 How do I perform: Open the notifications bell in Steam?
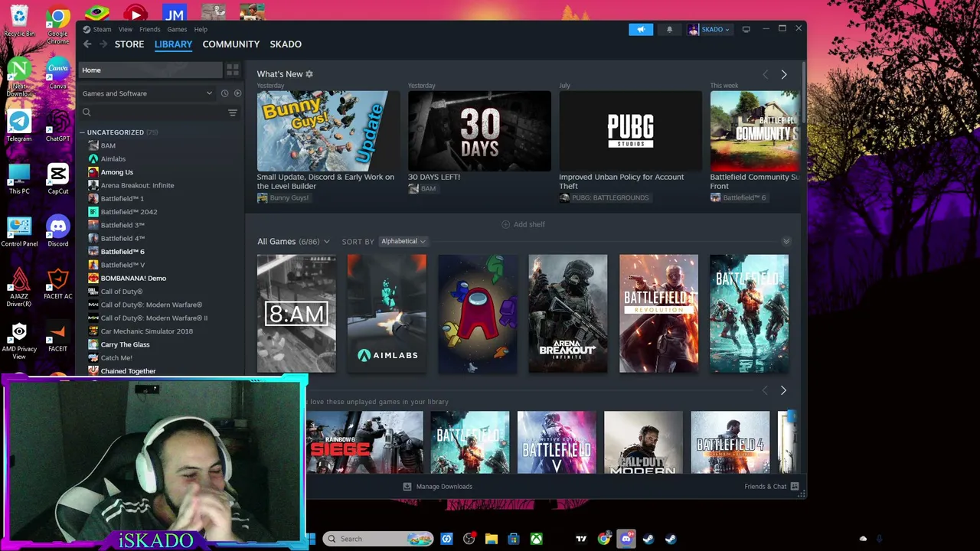click(x=669, y=29)
